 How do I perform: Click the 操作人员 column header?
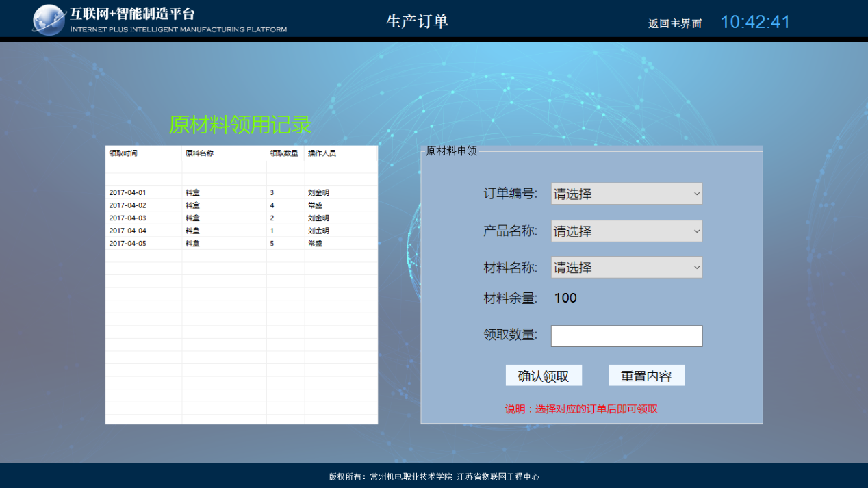[322, 153]
